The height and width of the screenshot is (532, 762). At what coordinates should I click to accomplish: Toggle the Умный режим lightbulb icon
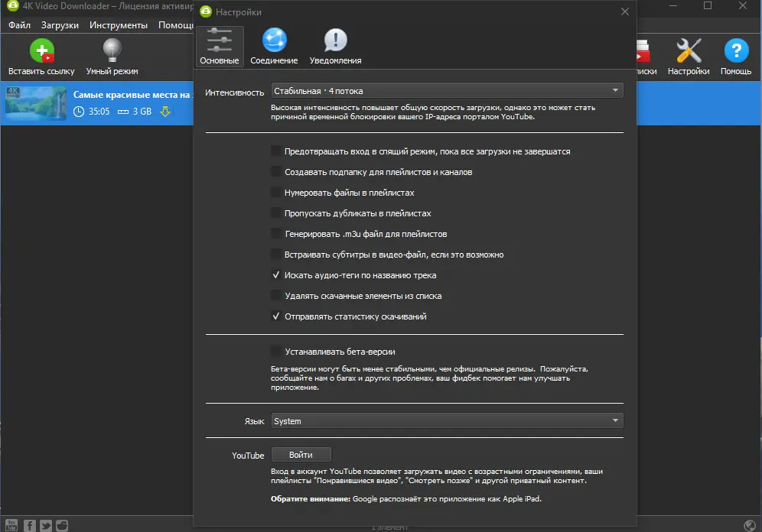(x=112, y=50)
